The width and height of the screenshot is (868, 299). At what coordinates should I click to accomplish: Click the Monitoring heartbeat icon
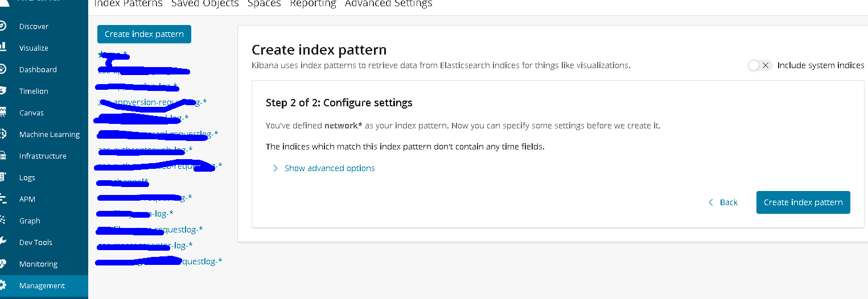click(3, 264)
